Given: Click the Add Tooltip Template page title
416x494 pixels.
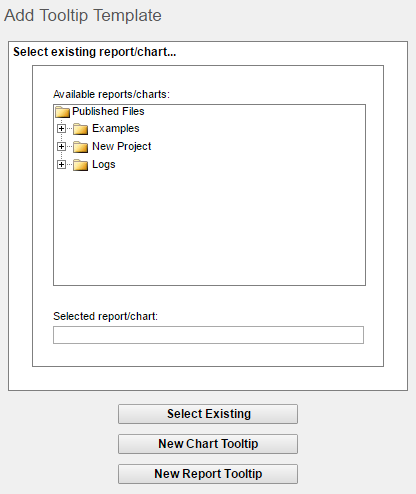Looking at the screenshot, I should click(x=83, y=15).
